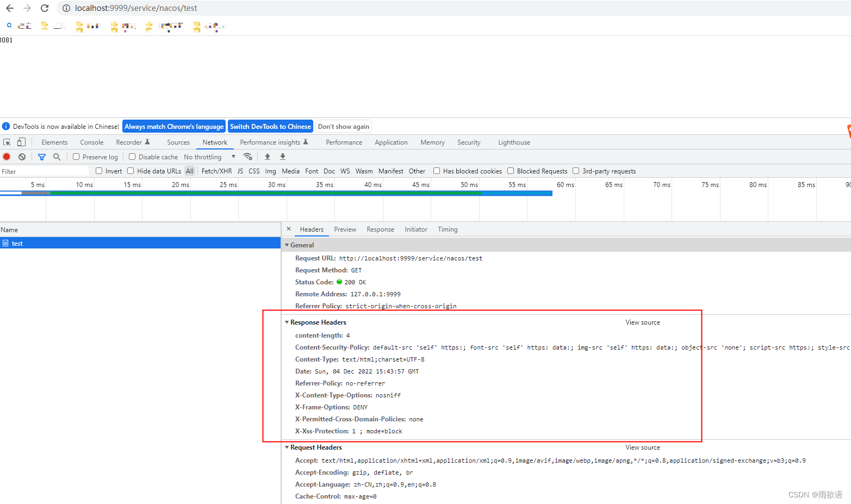Collapse the Request Headers section

(x=287, y=447)
